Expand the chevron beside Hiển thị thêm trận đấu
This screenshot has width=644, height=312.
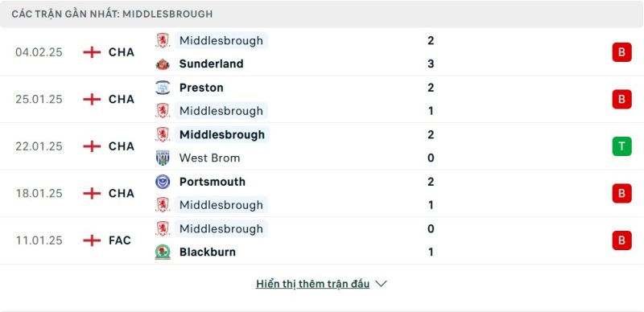[x=381, y=284]
